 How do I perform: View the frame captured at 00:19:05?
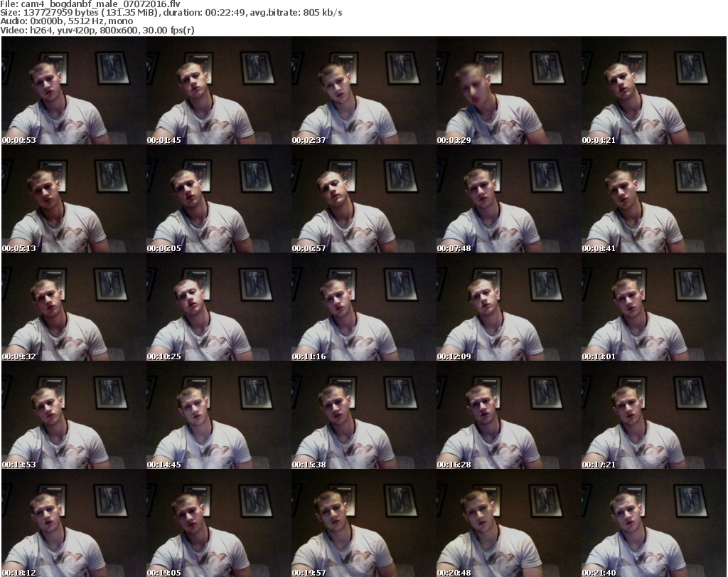tap(219, 523)
